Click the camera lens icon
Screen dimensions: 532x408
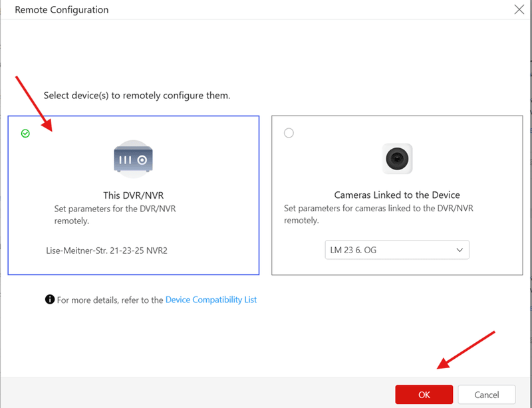397,159
